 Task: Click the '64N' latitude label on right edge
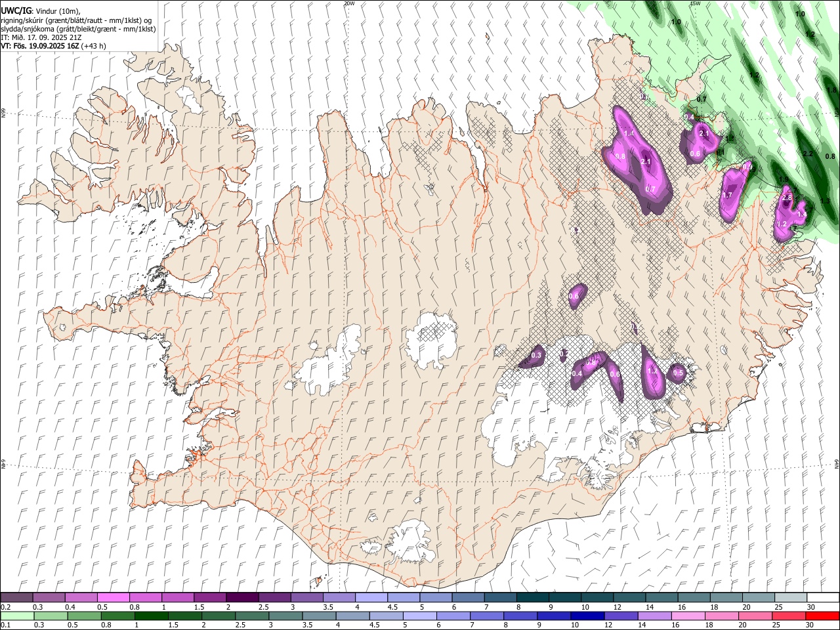[837, 464]
